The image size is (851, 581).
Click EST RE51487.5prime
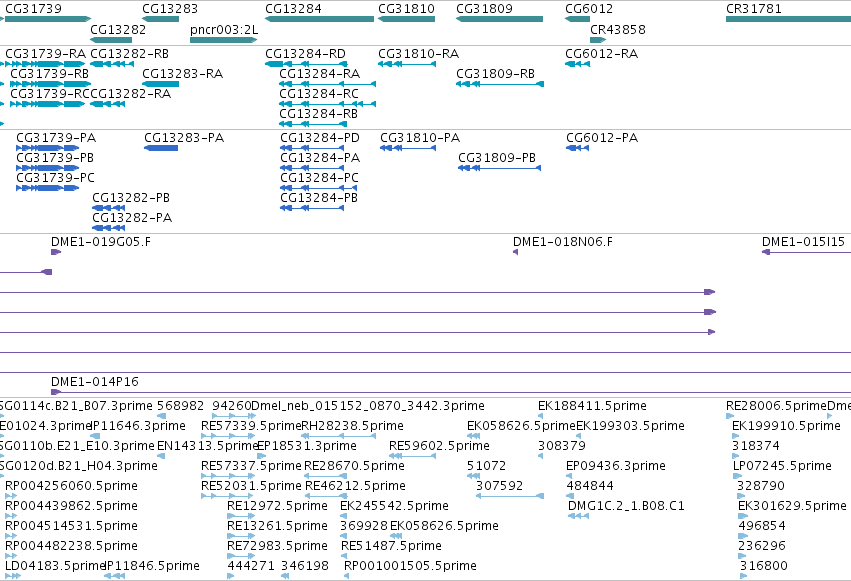pyautogui.click(x=344, y=556)
